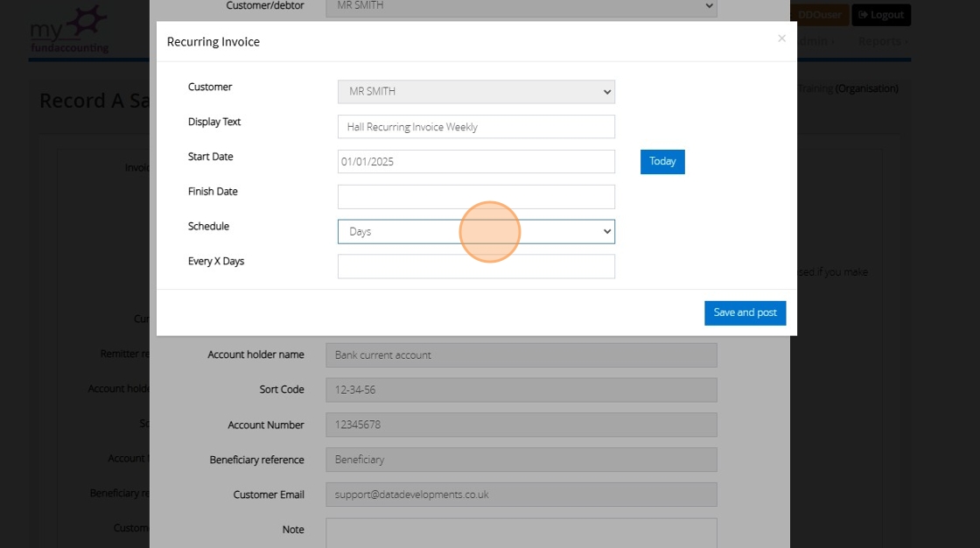Click the empty Finish Date field
The height and width of the screenshot is (548, 980).
coord(476,197)
